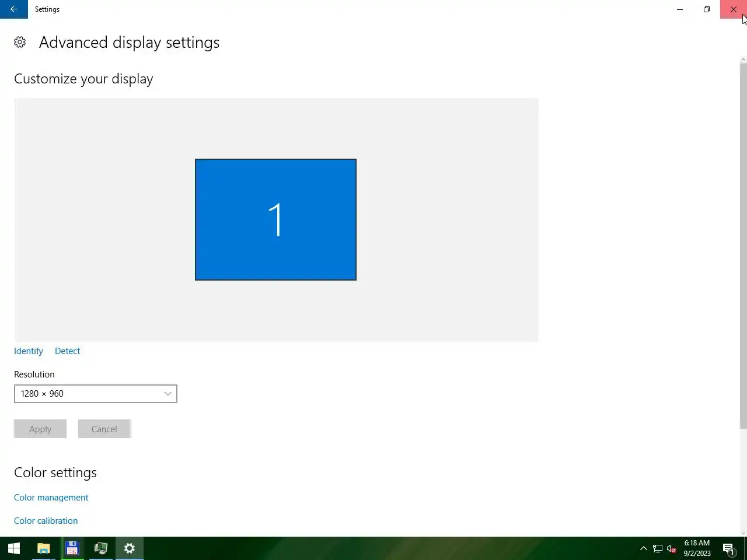The height and width of the screenshot is (560, 747).
Task: Open File Explorer from the taskbar
Action: coord(43,548)
